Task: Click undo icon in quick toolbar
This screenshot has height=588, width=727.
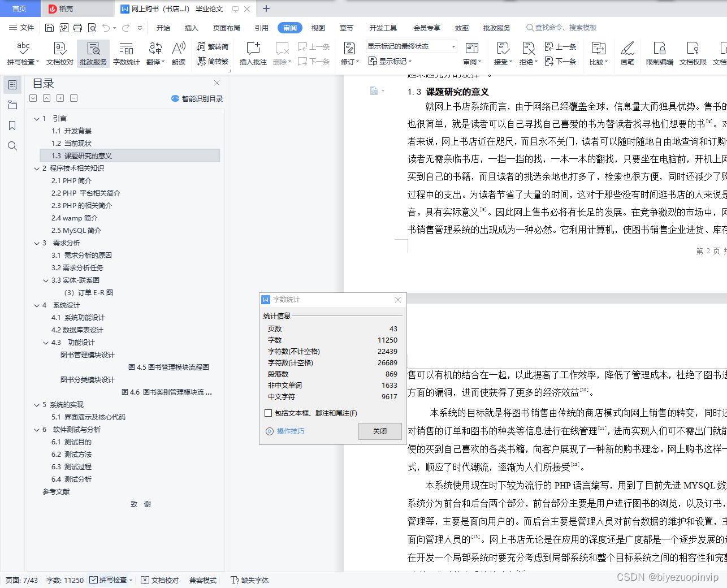Action: [106, 28]
